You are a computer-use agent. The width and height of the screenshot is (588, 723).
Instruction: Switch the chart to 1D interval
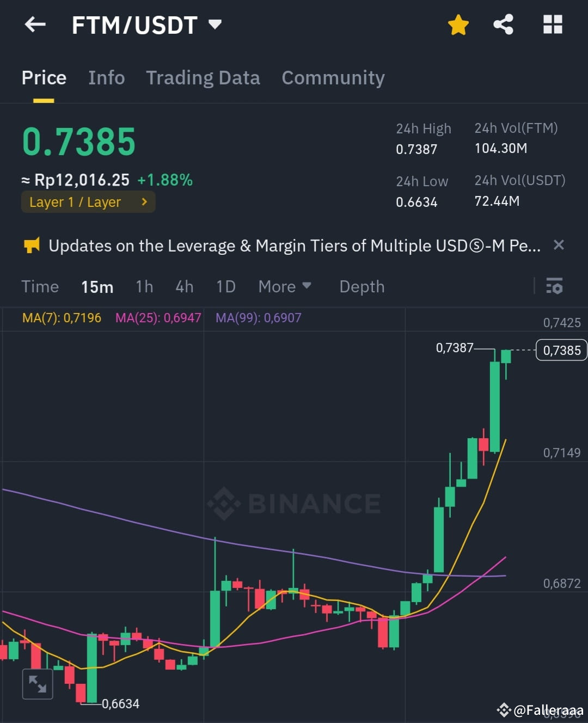click(x=225, y=286)
